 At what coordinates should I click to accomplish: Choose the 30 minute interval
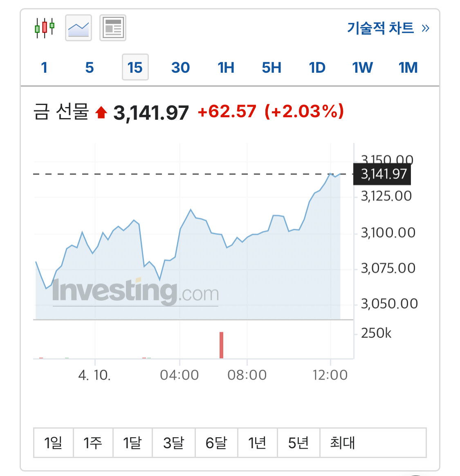[x=180, y=67]
